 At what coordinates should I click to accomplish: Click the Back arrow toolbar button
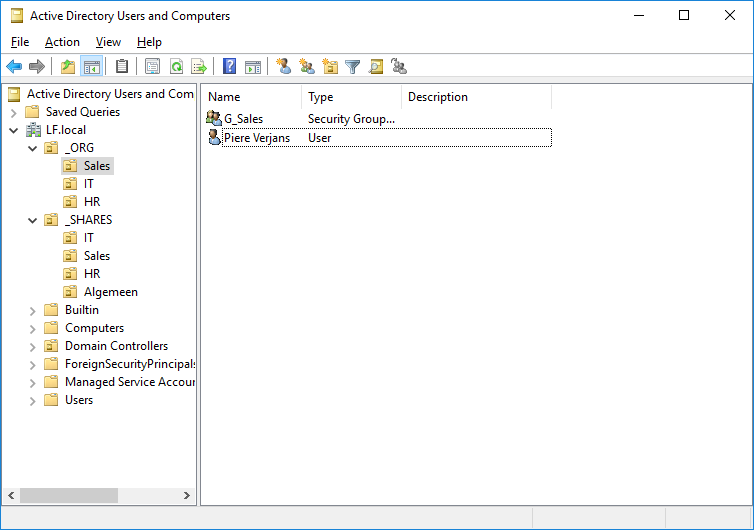pos(14,66)
